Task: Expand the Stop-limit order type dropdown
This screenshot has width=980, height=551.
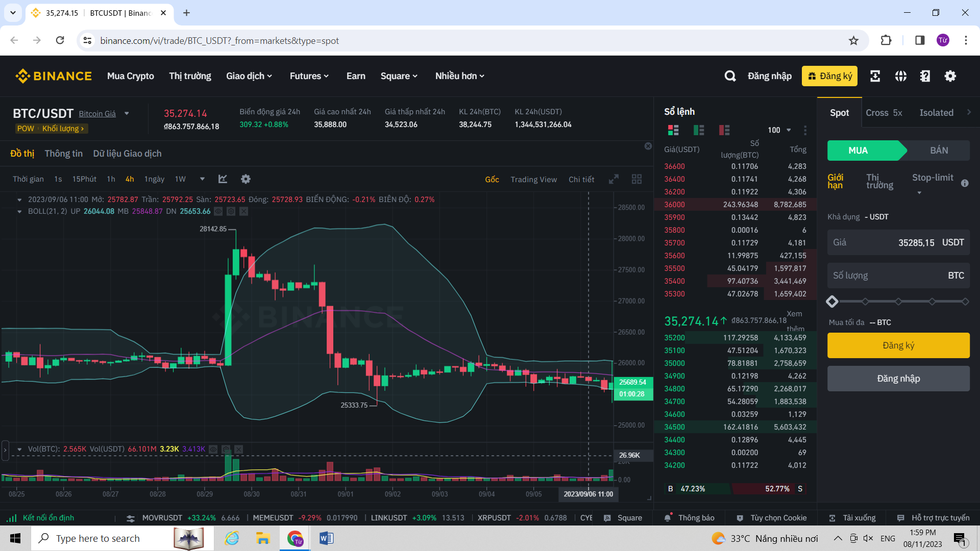Action: (919, 193)
